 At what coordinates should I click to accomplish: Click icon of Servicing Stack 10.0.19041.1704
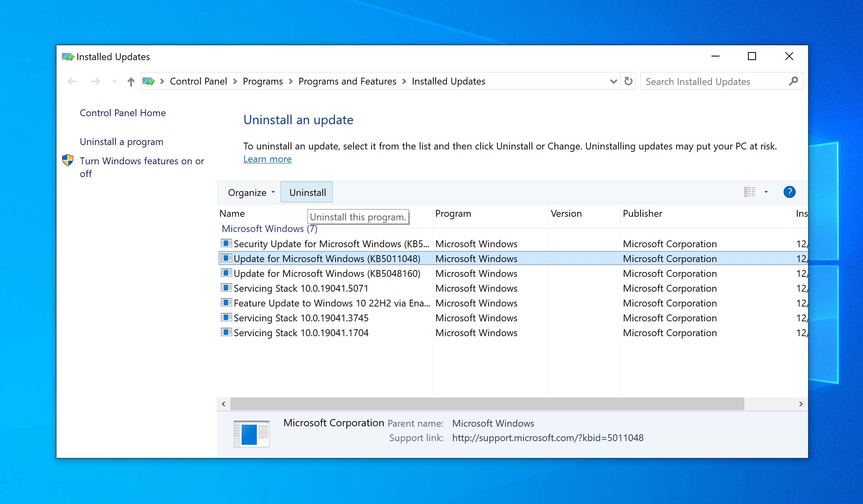point(226,332)
